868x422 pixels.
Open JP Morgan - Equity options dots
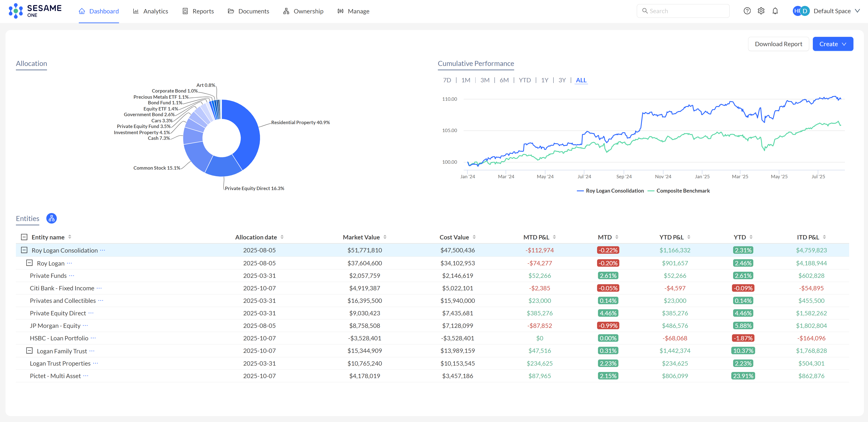pos(85,326)
